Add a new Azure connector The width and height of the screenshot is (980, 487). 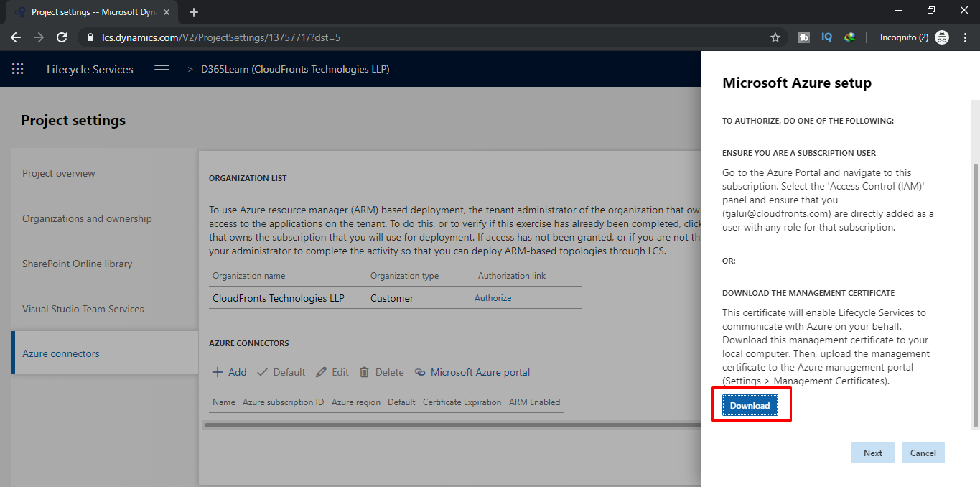click(230, 372)
